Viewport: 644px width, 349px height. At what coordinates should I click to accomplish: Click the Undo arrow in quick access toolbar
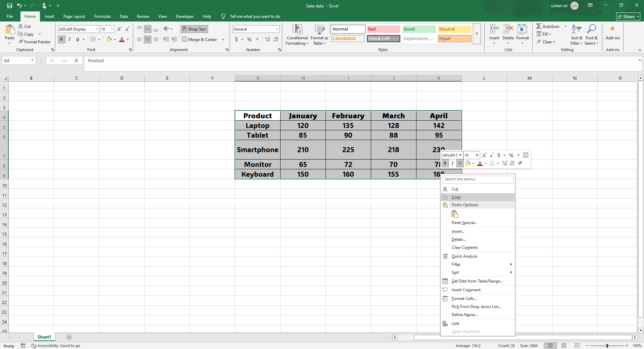pos(19,6)
